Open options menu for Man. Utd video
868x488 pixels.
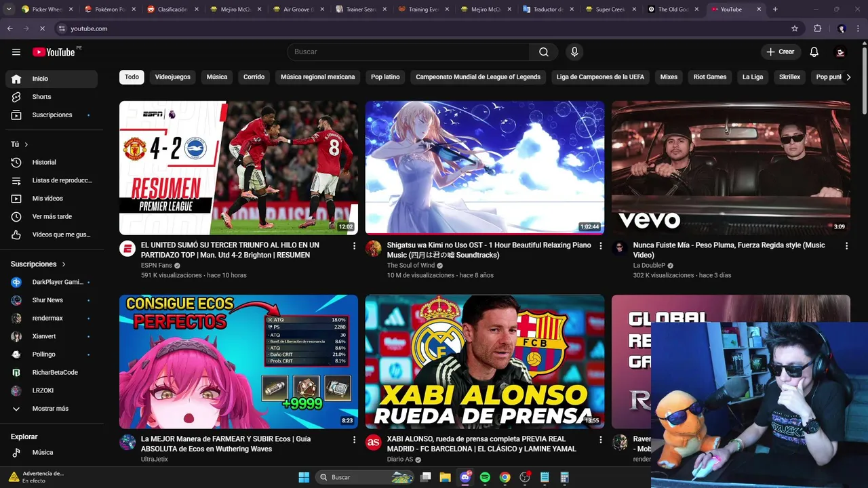pos(354,246)
